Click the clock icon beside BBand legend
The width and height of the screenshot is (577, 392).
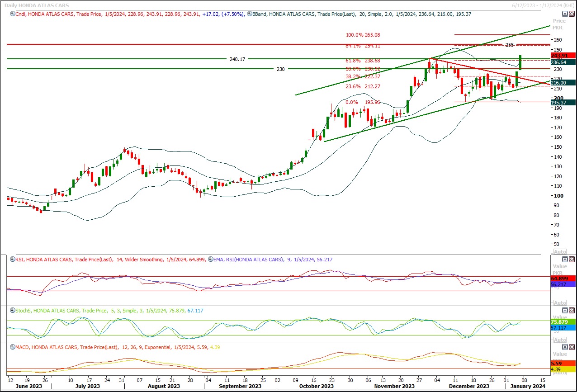pyautogui.click(x=249, y=14)
